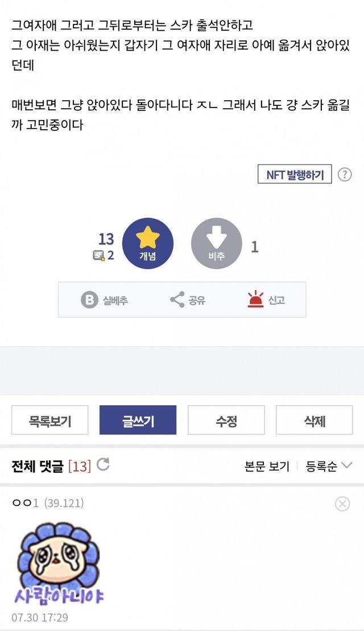Open the 사람아니야 crying sticker image
The image size is (364, 631).
click(x=58, y=564)
